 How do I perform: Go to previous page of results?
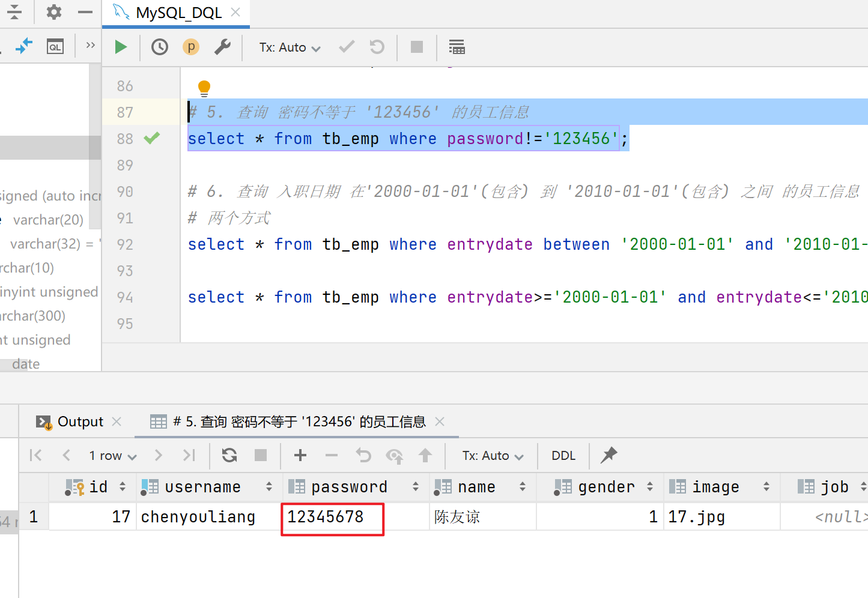point(67,455)
